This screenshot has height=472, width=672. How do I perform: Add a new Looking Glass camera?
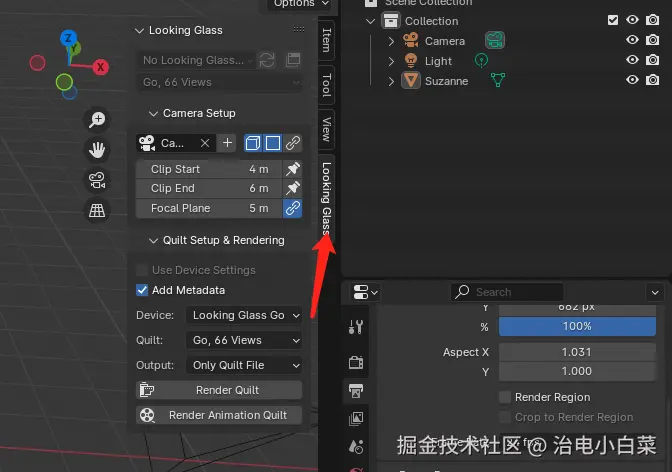pyautogui.click(x=228, y=143)
